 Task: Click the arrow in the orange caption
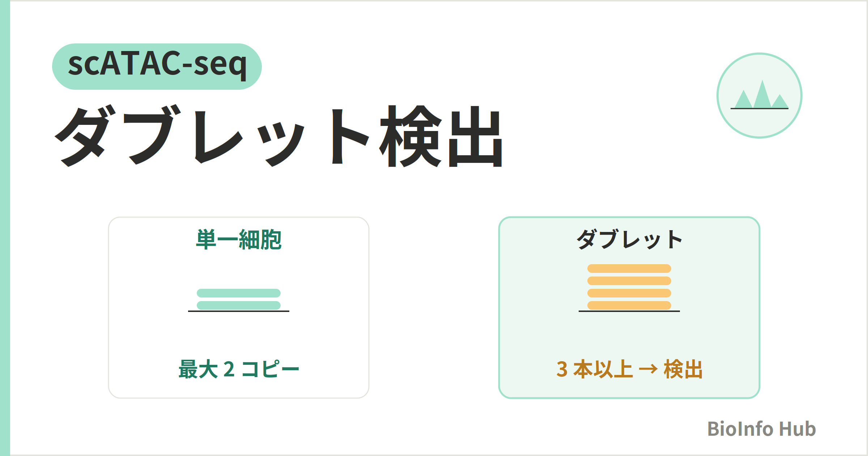(648, 369)
